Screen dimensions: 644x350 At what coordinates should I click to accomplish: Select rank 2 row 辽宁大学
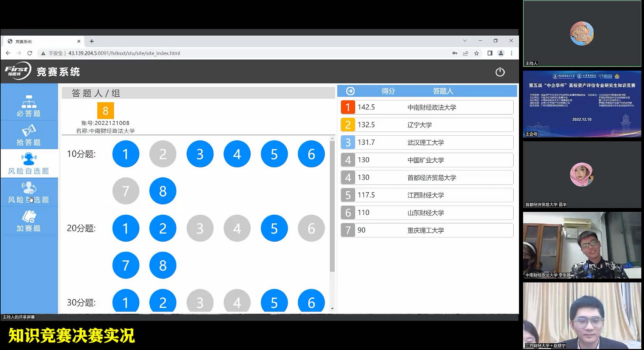(427, 125)
